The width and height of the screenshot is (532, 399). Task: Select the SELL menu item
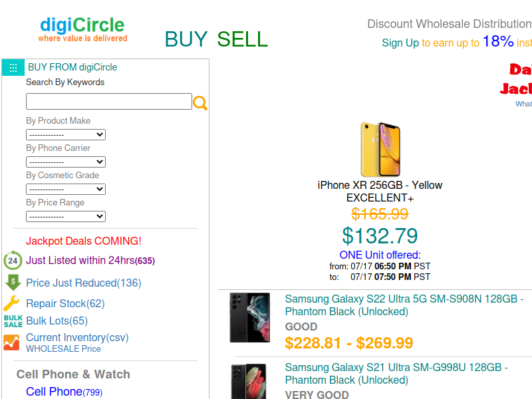(x=242, y=39)
